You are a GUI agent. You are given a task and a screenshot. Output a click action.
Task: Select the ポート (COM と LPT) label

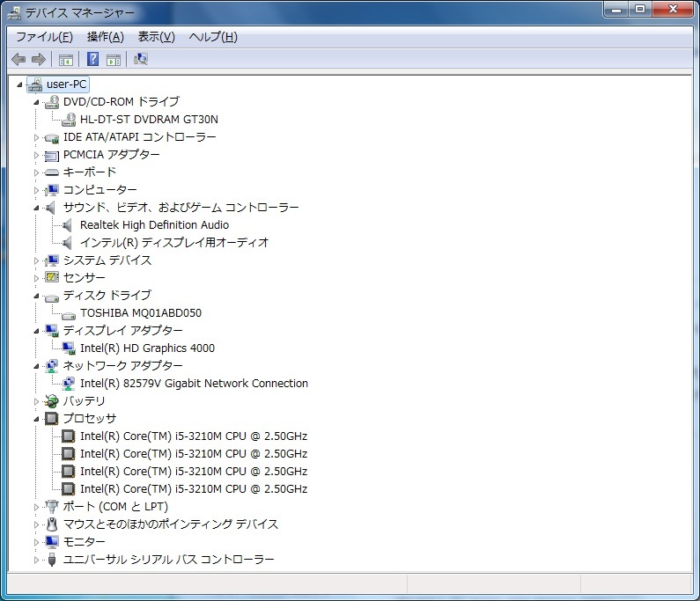[x=115, y=507]
